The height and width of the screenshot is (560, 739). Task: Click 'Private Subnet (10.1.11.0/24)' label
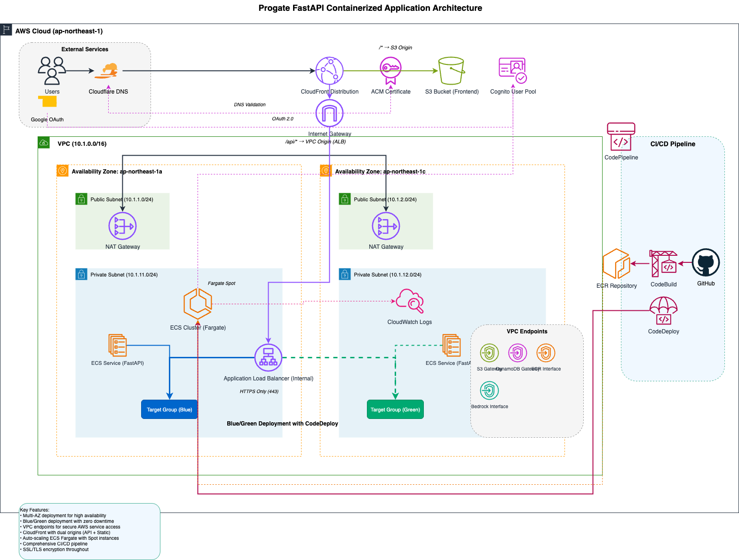(x=124, y=275)
